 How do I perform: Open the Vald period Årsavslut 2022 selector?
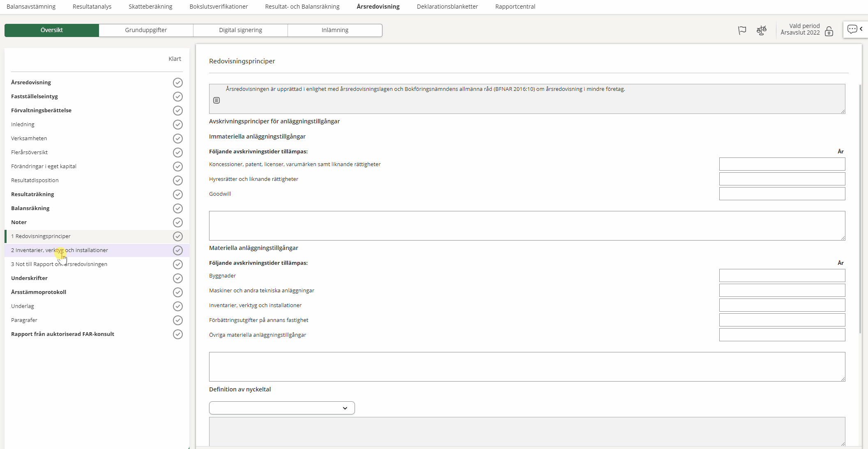pyautogui.click(x=800, y=29)
